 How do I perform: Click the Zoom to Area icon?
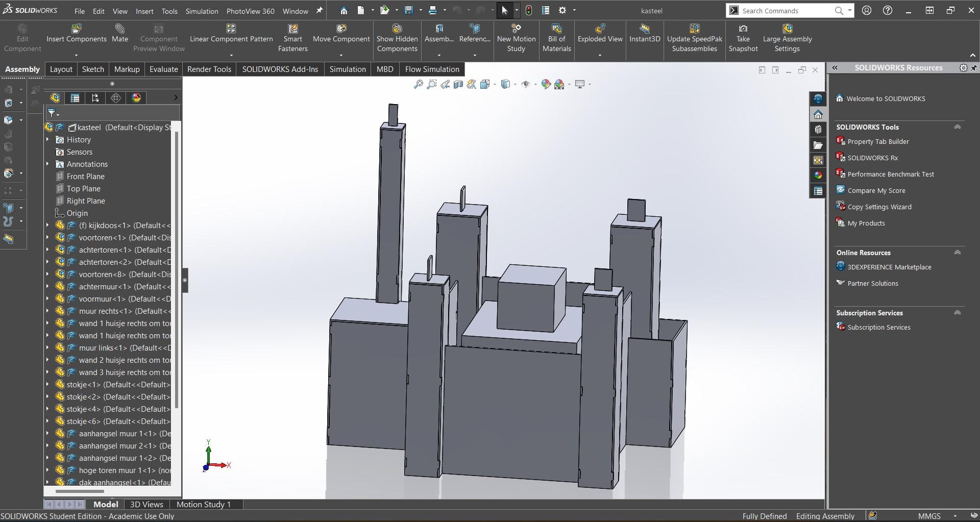(431, 84)
